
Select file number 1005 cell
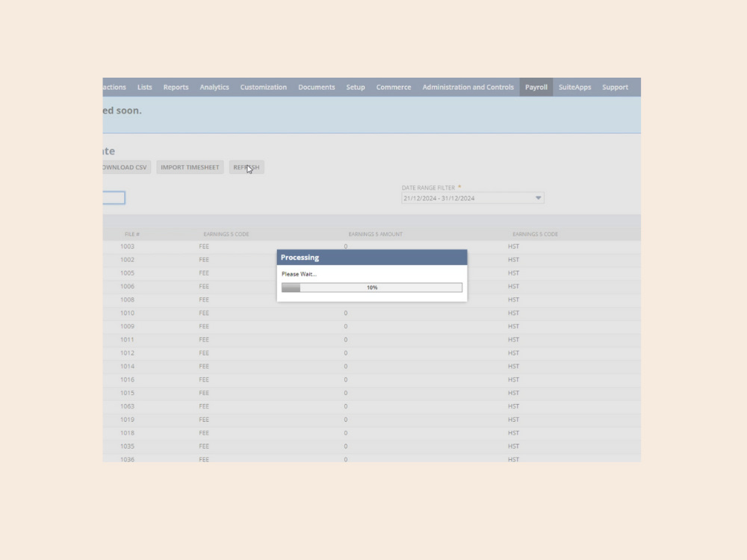point(127,273)
